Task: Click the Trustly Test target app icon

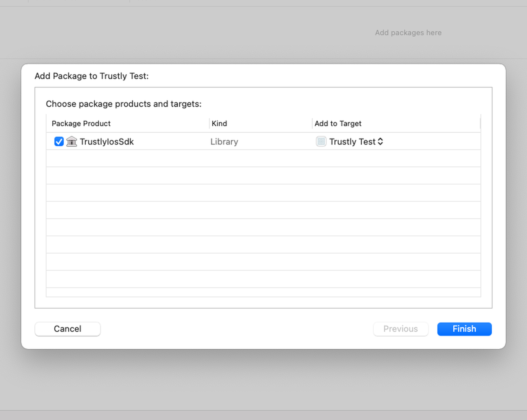Action: (321, 141)
